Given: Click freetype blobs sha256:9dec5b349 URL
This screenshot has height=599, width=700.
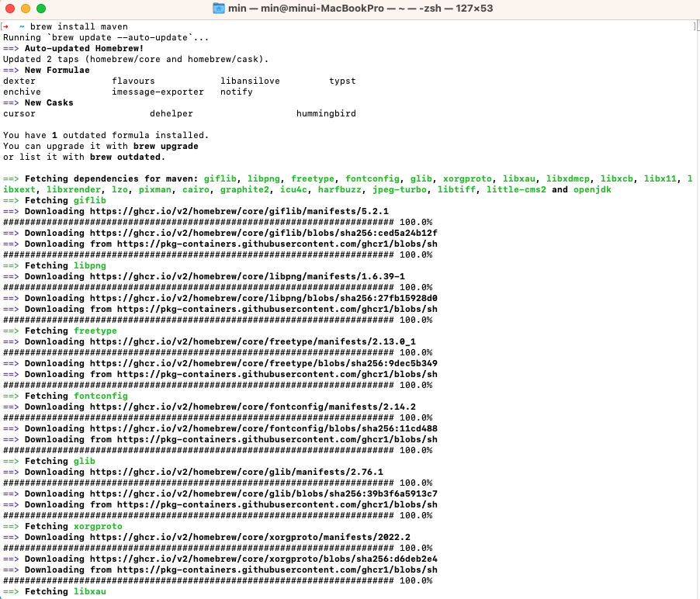Looking at the screenshot, I should click(263, 363).
